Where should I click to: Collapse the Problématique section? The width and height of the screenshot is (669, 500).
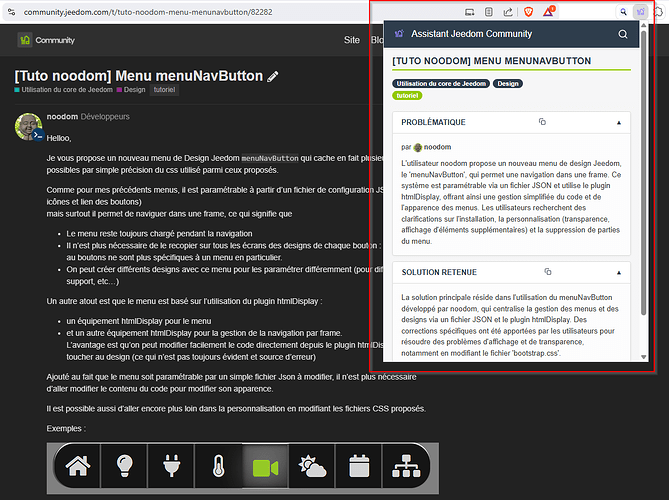(618, 122)
